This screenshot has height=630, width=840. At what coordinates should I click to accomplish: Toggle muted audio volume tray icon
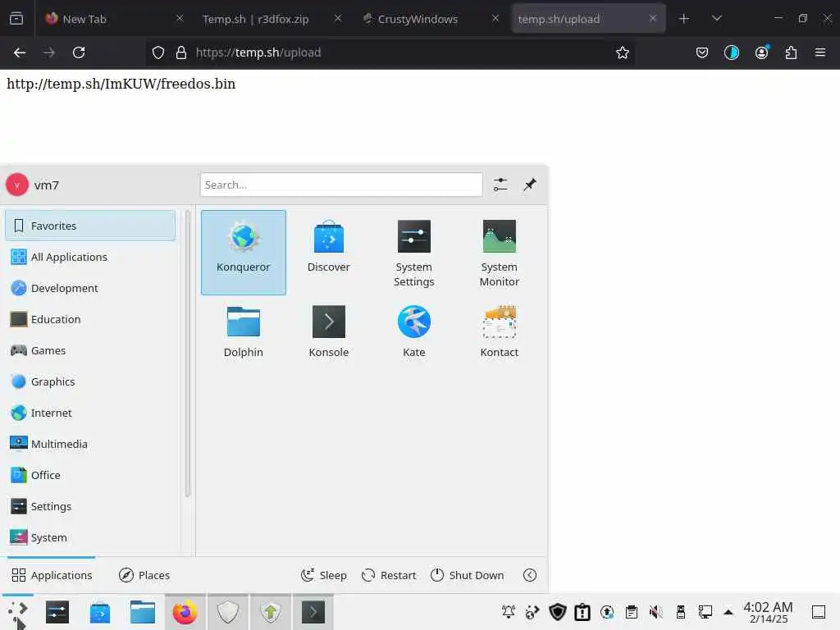(x=655, y=612)
